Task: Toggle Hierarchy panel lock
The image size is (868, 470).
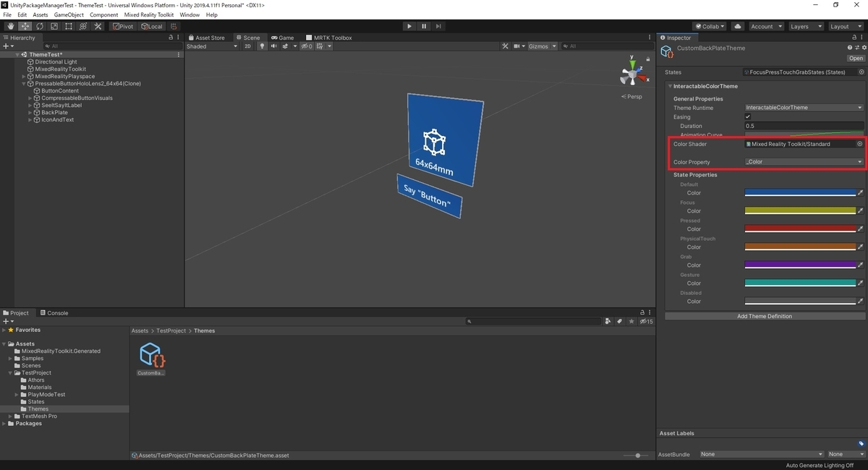Action: click(x=171, y=38)
